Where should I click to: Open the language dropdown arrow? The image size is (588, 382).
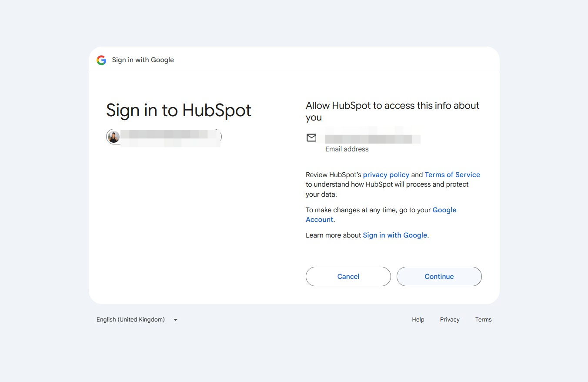tap(176, 320)
